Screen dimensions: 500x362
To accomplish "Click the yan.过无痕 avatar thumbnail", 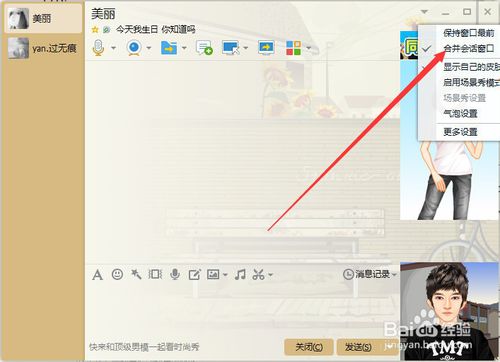I will 19,48.
